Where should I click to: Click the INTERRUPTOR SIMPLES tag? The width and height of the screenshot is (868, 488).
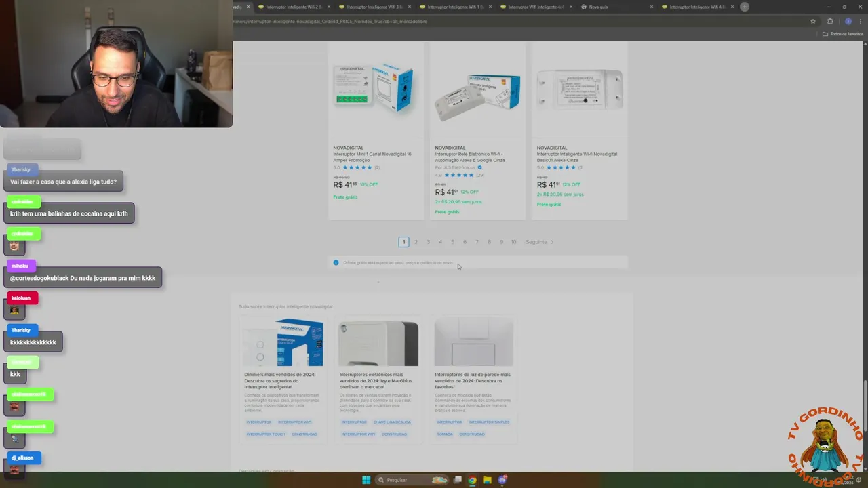[x=489, y=422]
